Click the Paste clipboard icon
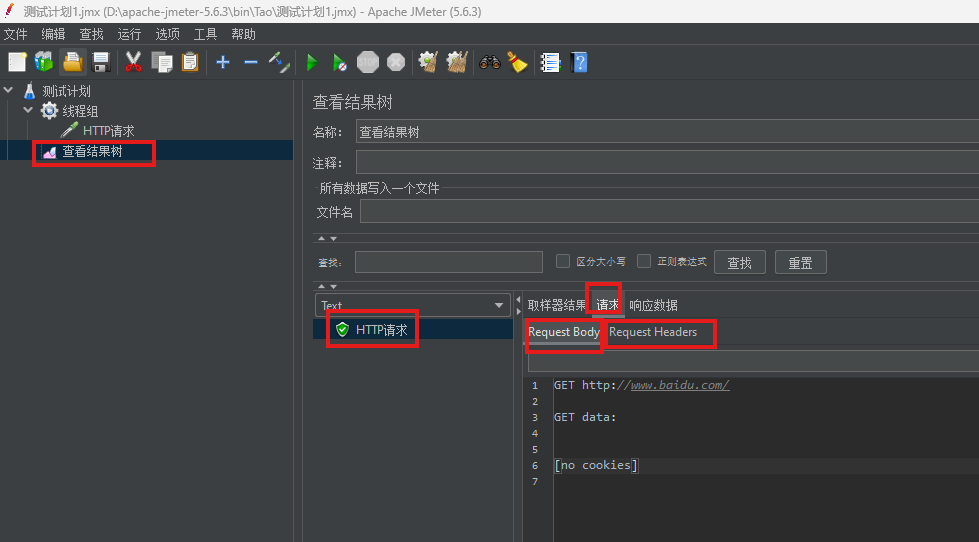Screen dimensions: 979x542 (x=190, y=62)
